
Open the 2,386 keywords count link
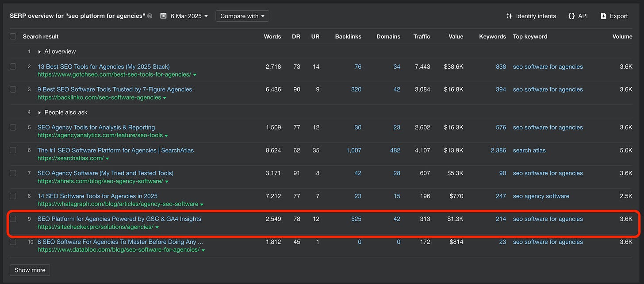[498, 150]
